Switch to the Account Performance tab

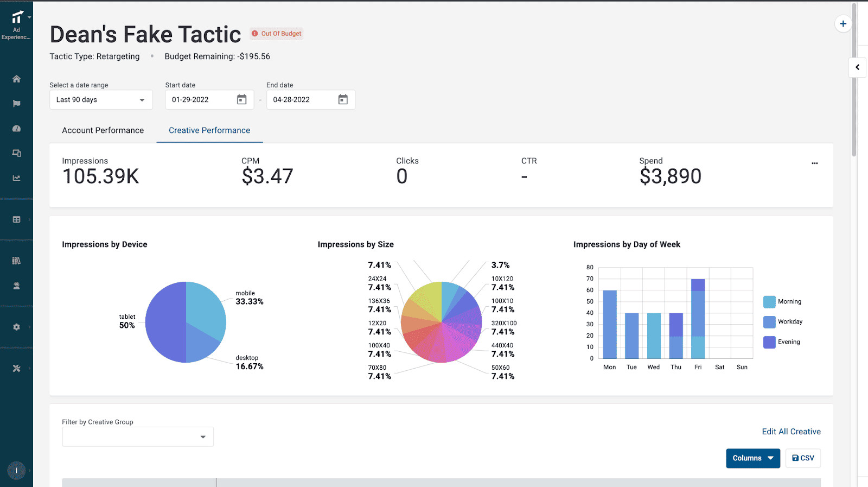[x=103, y=130]
